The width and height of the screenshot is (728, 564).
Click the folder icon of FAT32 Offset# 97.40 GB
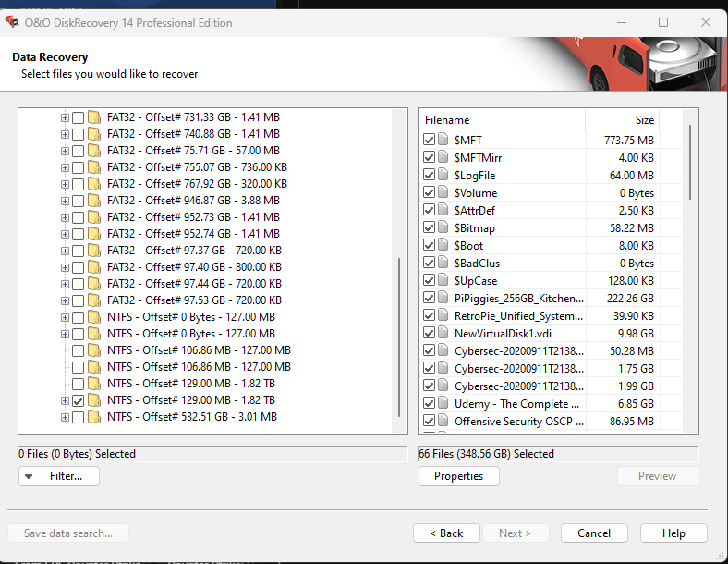pos(94,267)
